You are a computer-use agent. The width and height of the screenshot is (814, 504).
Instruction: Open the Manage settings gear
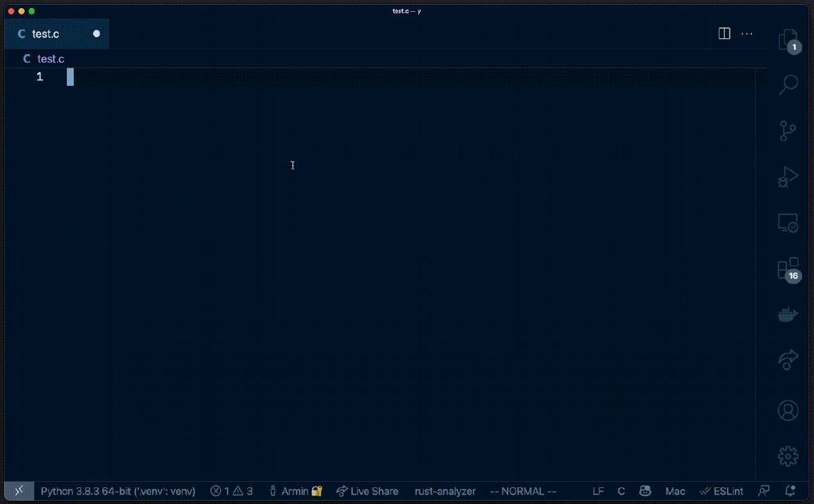tap(788, 456)
